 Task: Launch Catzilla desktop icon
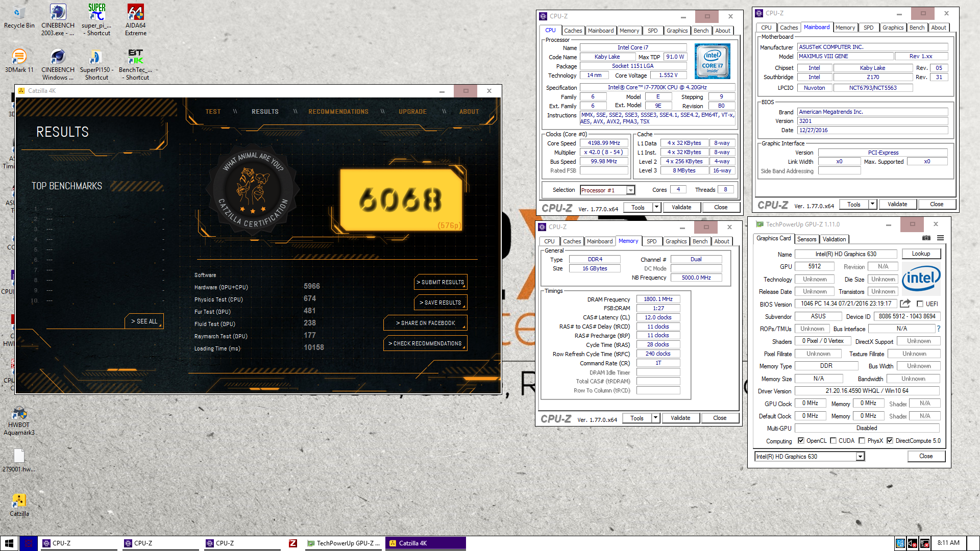19,505
